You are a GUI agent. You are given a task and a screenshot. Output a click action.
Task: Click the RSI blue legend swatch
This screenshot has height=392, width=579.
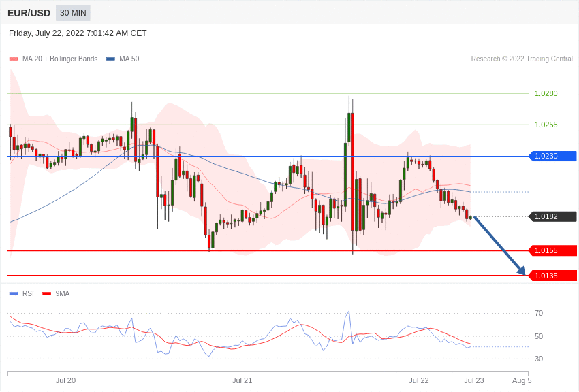pos(14,293)
